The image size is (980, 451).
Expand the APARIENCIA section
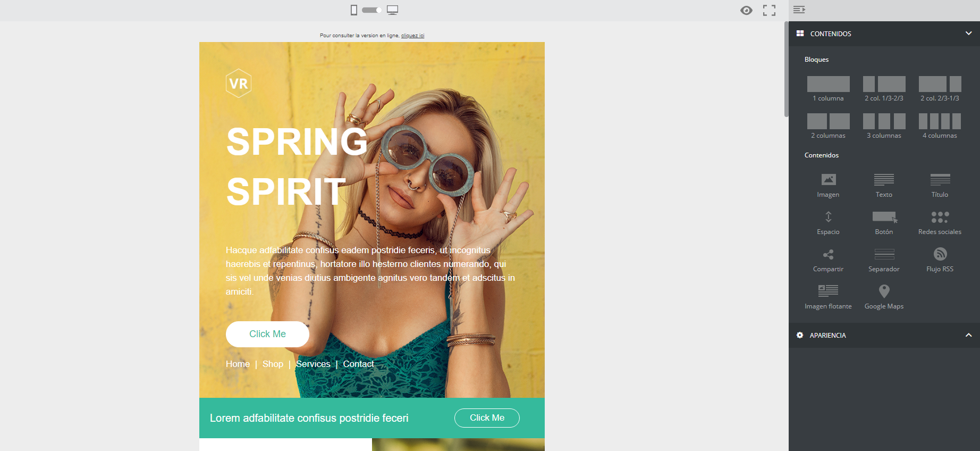(968, 335)
